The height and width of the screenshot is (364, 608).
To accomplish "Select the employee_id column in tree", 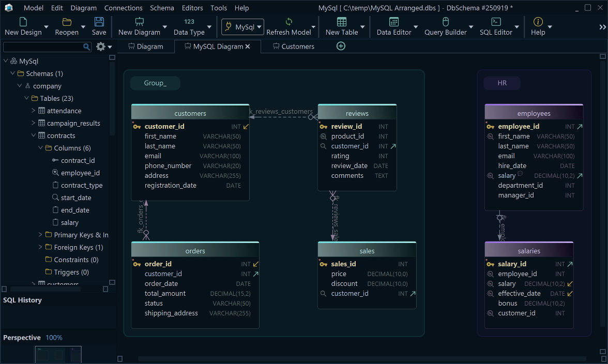I will tap(80, 173).
